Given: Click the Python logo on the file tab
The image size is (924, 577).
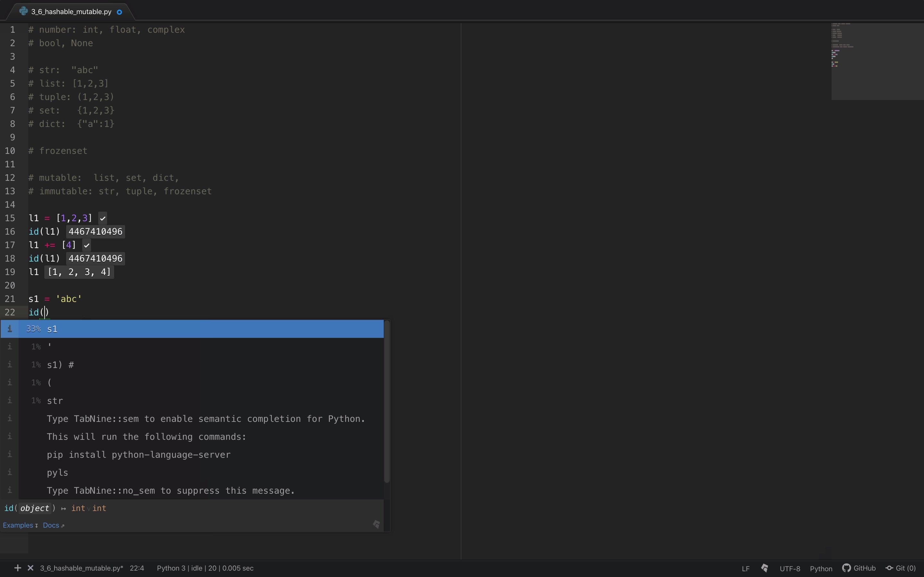Looking at the screenshot, I should (x=24, y=11).
